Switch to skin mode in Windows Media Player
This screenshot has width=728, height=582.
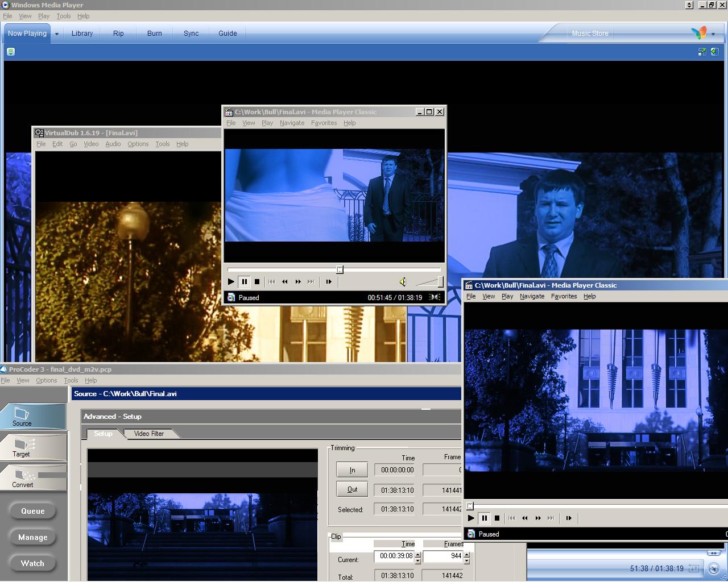pyautogui.click(x=713, y=568)
